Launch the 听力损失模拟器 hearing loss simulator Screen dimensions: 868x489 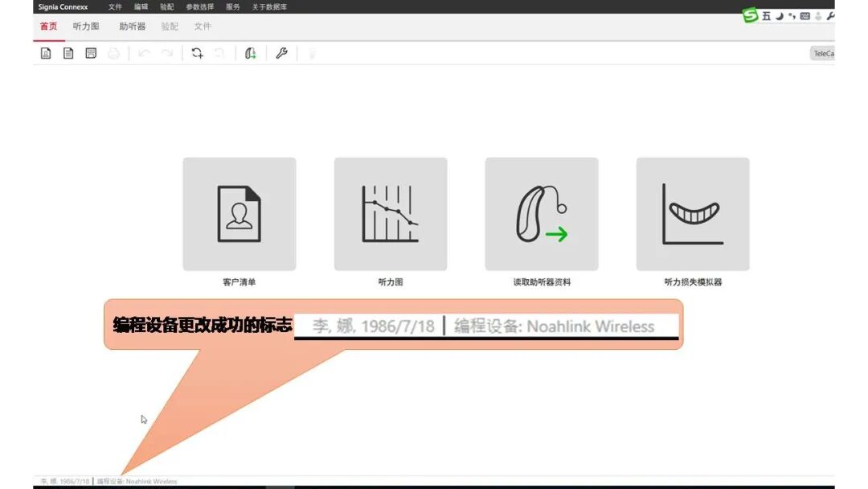tap(692, 213)
